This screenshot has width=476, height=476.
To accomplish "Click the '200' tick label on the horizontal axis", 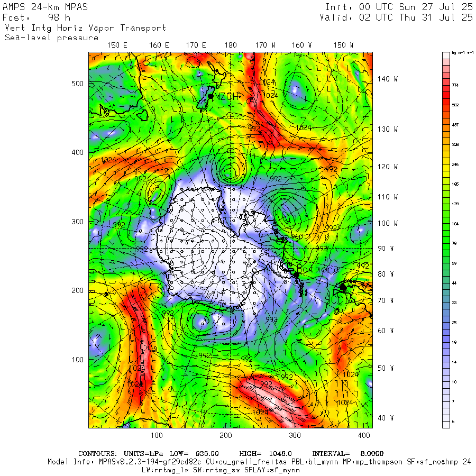I will pos(226,436).
